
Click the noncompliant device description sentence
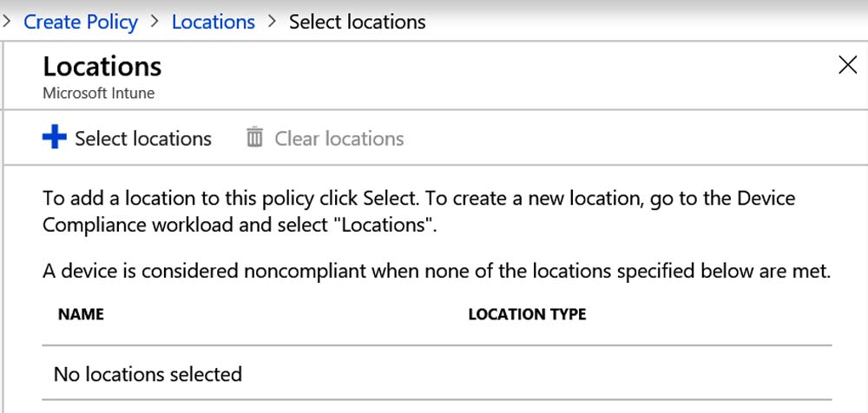point(437,272)
